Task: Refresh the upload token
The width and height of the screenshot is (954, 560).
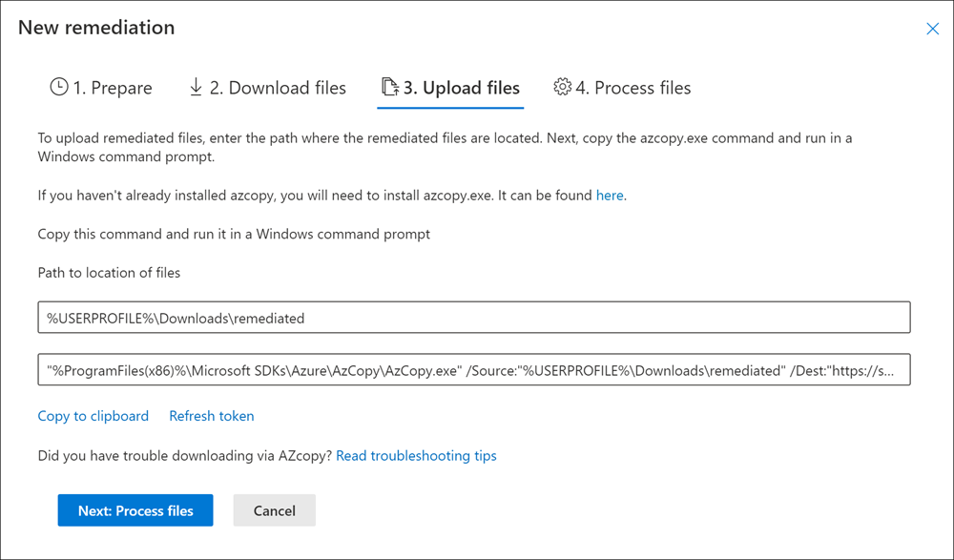Action: [x=212, y=416]
